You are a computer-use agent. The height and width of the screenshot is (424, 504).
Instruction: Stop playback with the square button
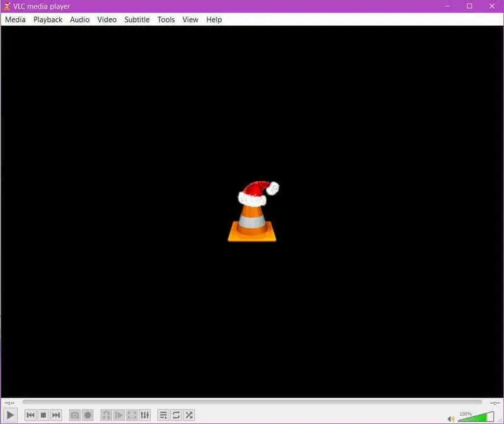43,415
